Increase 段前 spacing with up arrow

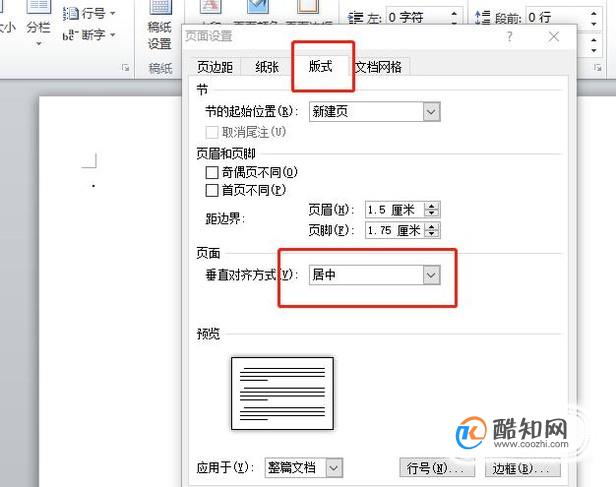594,13
